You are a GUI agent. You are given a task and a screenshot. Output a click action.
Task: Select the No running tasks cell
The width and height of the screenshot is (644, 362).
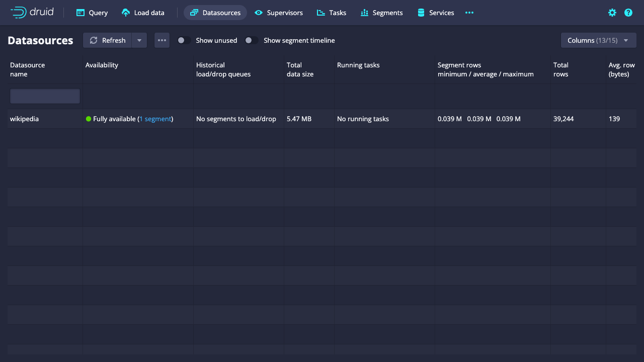384,119
